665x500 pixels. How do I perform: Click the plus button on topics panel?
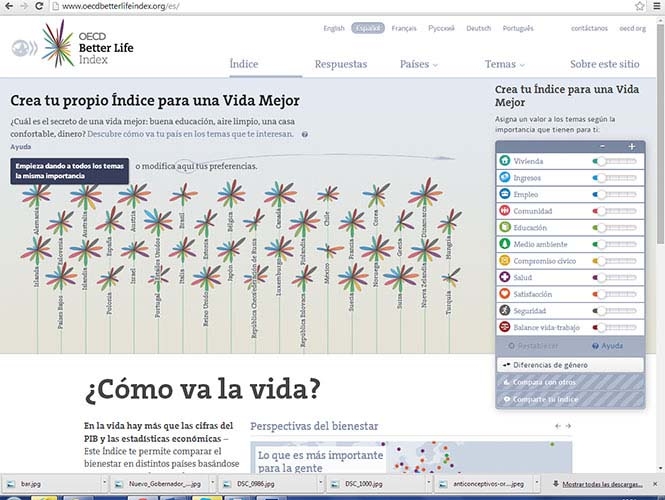tap(631, 146)
